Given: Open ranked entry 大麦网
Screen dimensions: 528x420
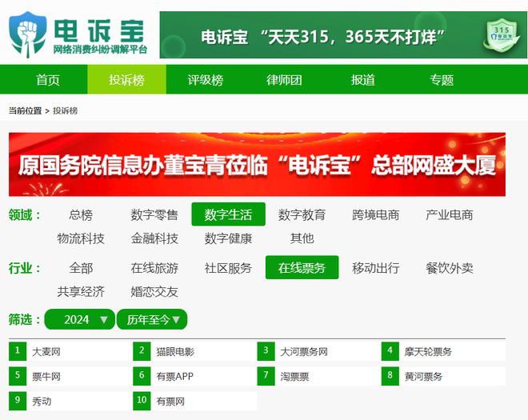Looking at the screenshot, I should tap(46, 352).
